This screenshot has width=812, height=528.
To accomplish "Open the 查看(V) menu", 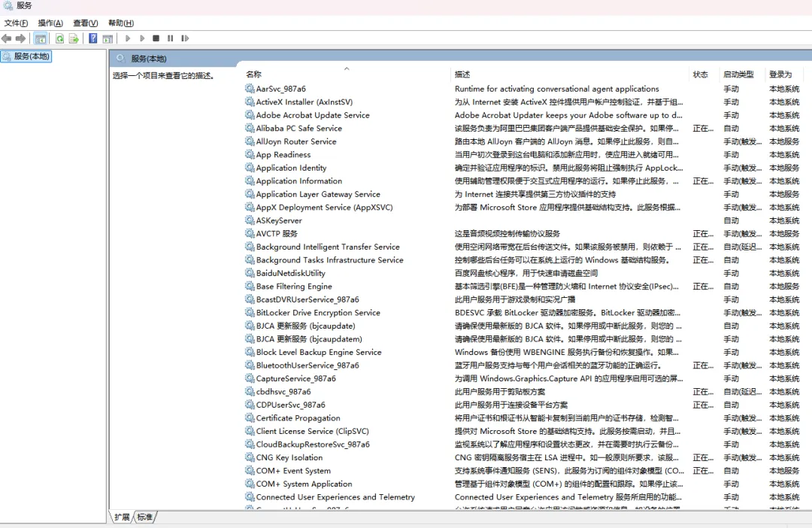I will coord(84,23).
